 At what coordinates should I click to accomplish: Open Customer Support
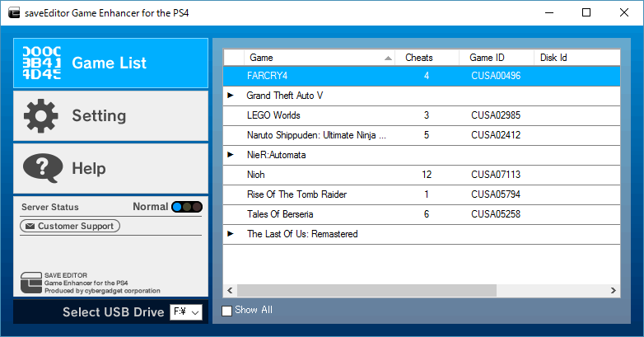[71, 226]
